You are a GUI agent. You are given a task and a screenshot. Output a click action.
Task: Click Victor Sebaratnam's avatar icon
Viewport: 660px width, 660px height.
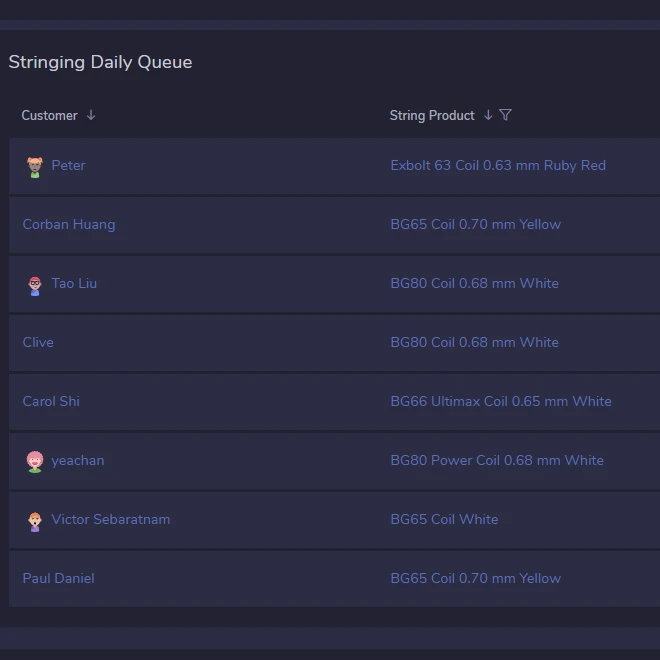(x=35, y=520)
